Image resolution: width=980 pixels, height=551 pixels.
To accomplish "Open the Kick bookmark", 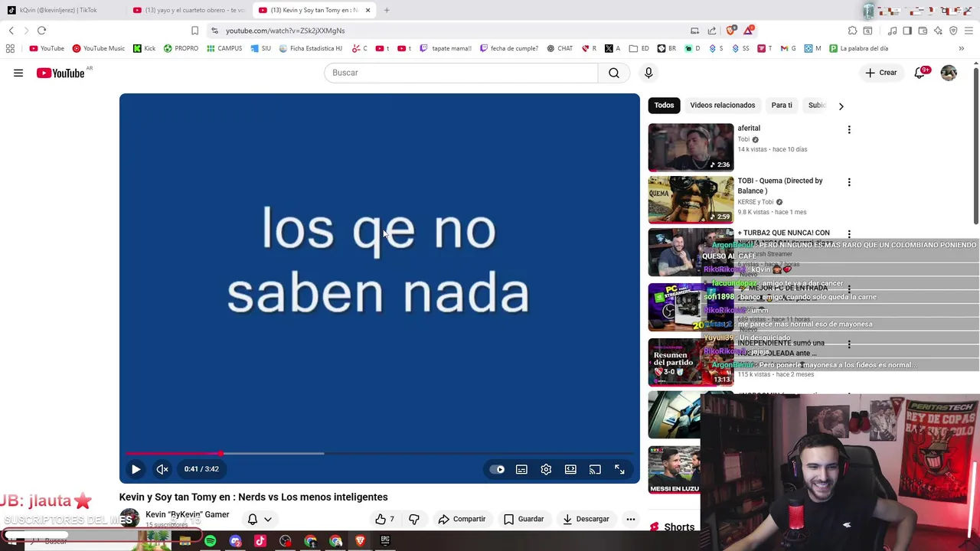I will coord(144,48).
